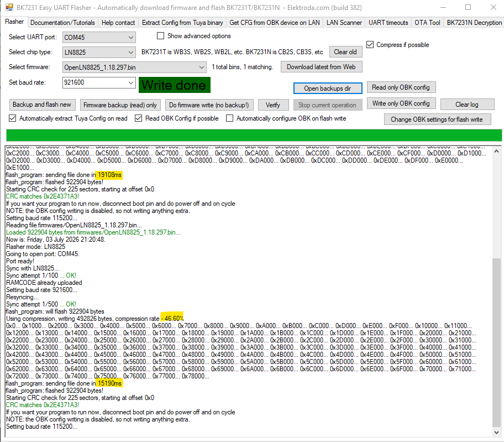This screenshot has height=442, width=504.
Task: Click 'flash_program: will flash 922904 bytes' log line
Action: [55, 311]
